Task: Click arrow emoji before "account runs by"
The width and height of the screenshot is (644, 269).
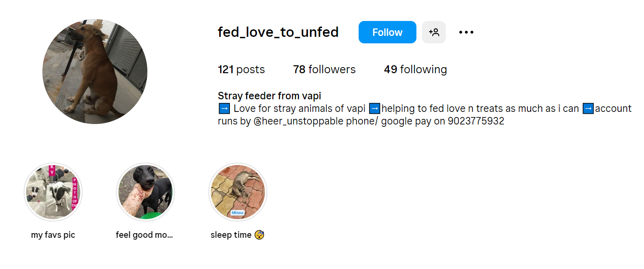Action: point(589,109)
